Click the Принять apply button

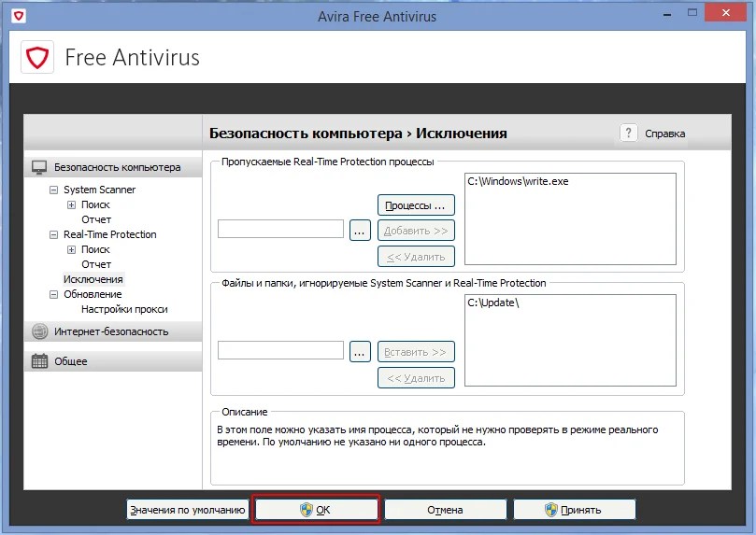[x=574, y=510]
